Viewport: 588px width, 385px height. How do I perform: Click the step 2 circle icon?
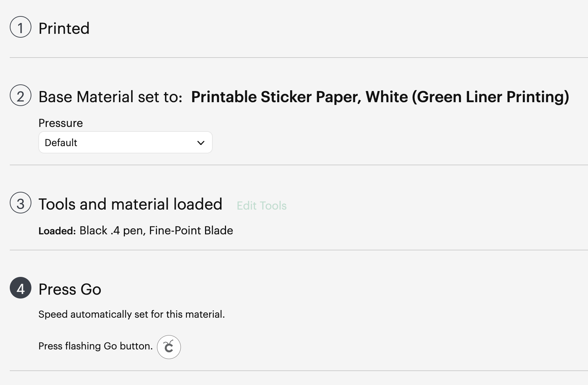[x=21, y=95]
